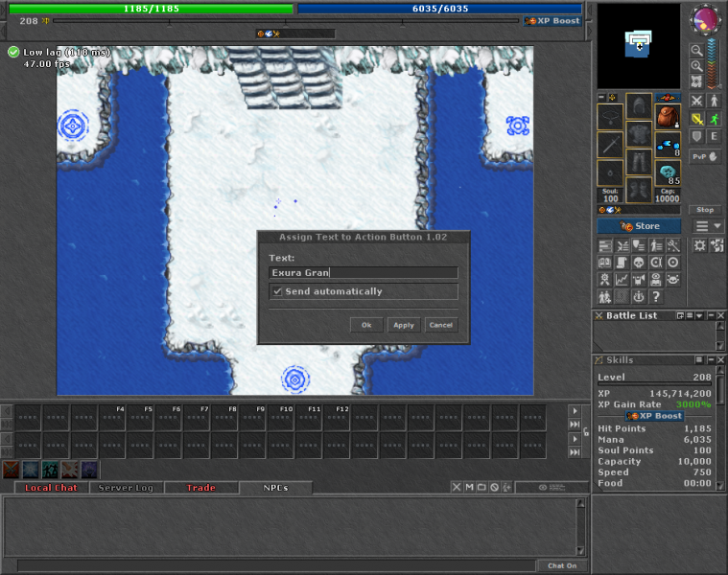
Task: Click the minimap zoom out magnifier
Action: click(696, 50)
